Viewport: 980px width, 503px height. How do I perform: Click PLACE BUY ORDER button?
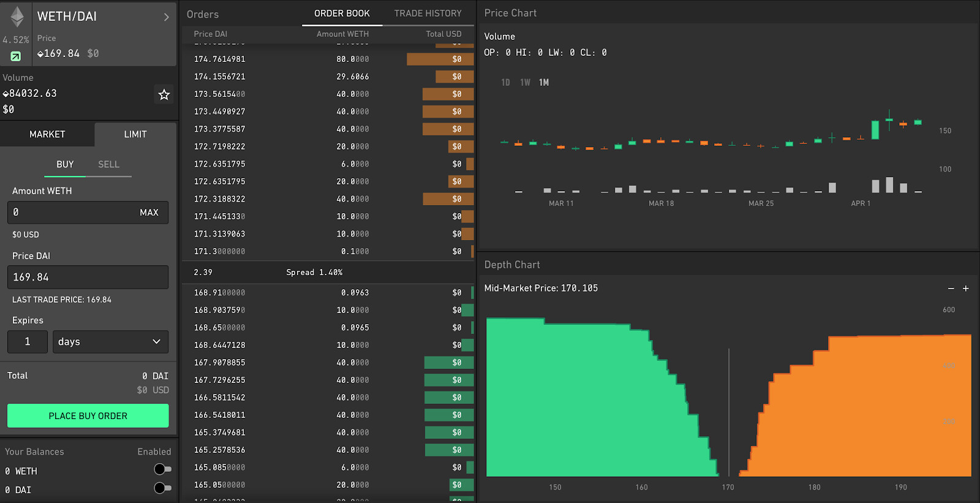(88, 415)
